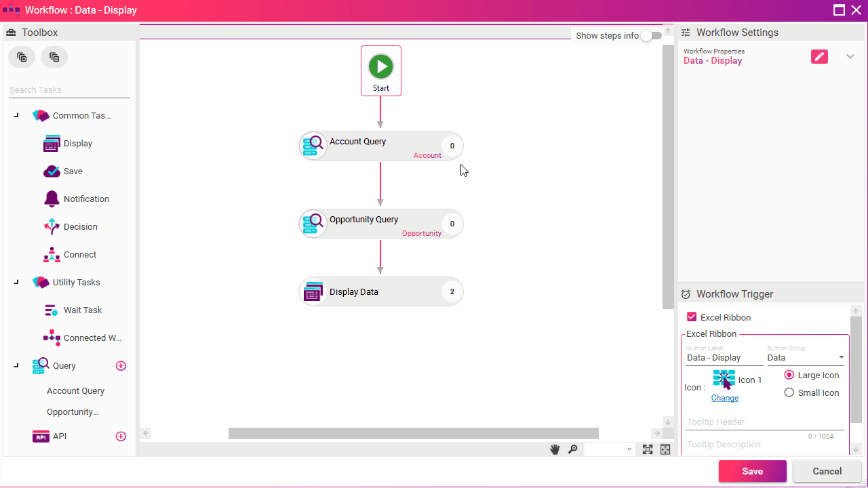The width and height of the screenshot is (868, 488).
Task: Click the horizontal canvas scrollbar
Action: [413, 434]
